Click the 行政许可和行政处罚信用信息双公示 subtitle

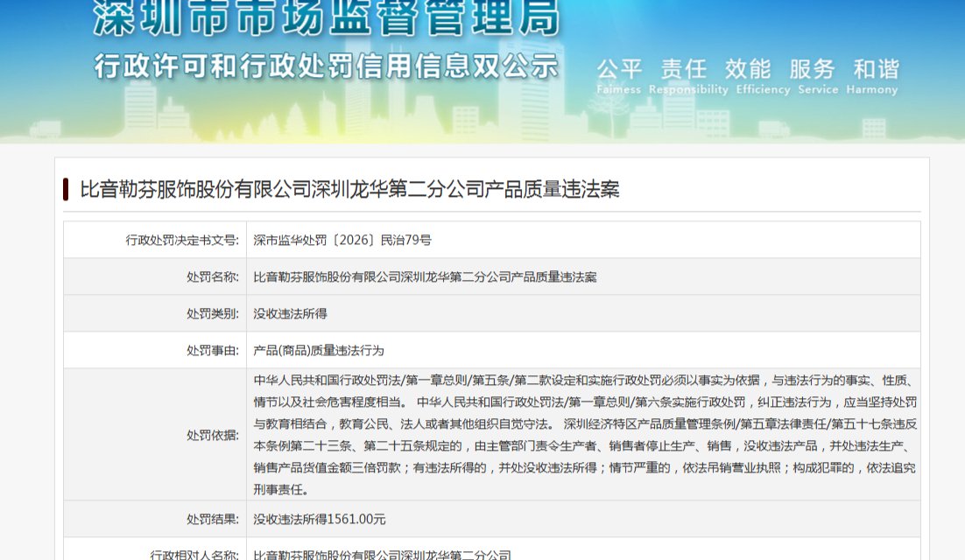[x=326, y=66]
